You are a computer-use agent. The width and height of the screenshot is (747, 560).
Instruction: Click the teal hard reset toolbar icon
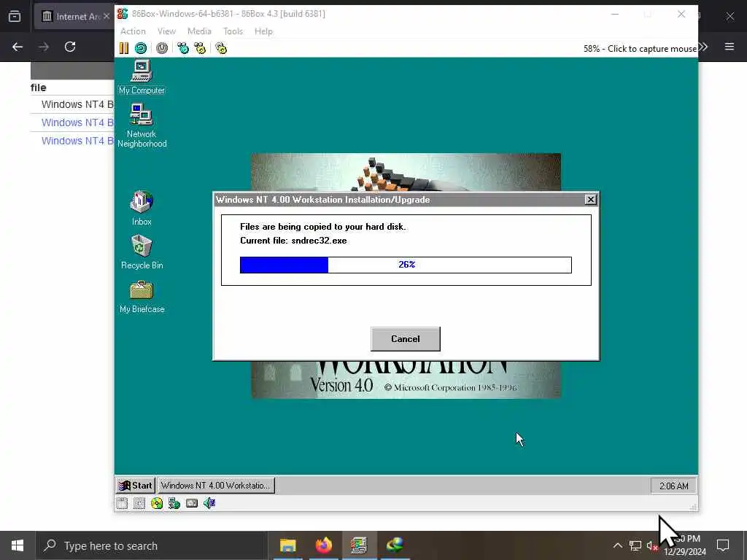coord(141,48)
